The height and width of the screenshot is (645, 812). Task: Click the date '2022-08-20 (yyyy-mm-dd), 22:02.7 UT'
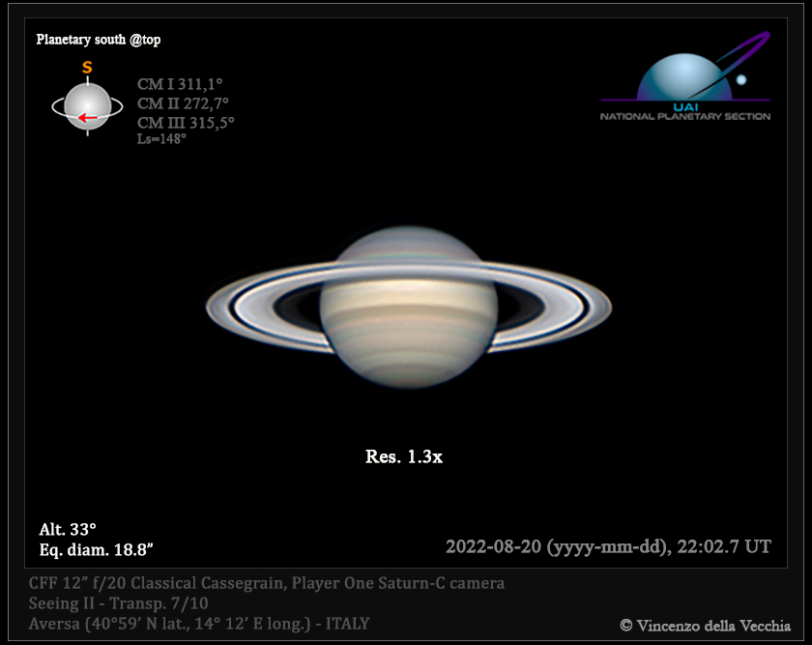click(608, 546)
